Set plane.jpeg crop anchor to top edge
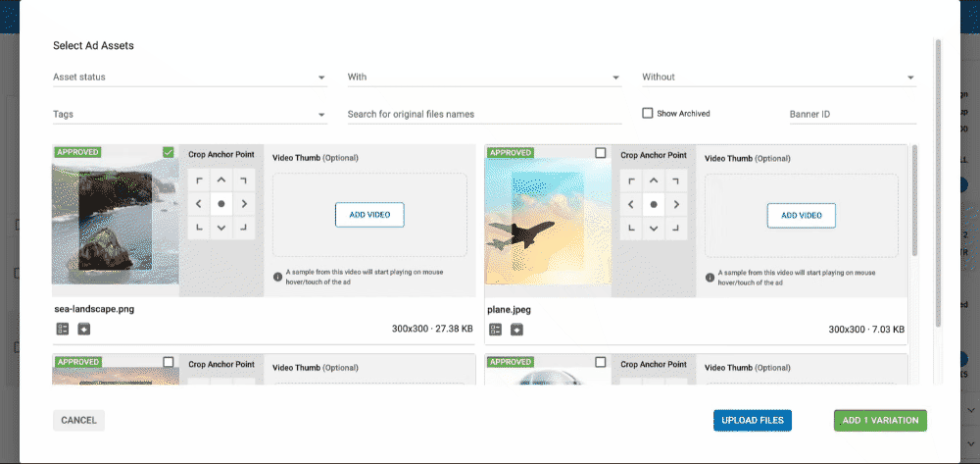 click(x=654, y=180)
